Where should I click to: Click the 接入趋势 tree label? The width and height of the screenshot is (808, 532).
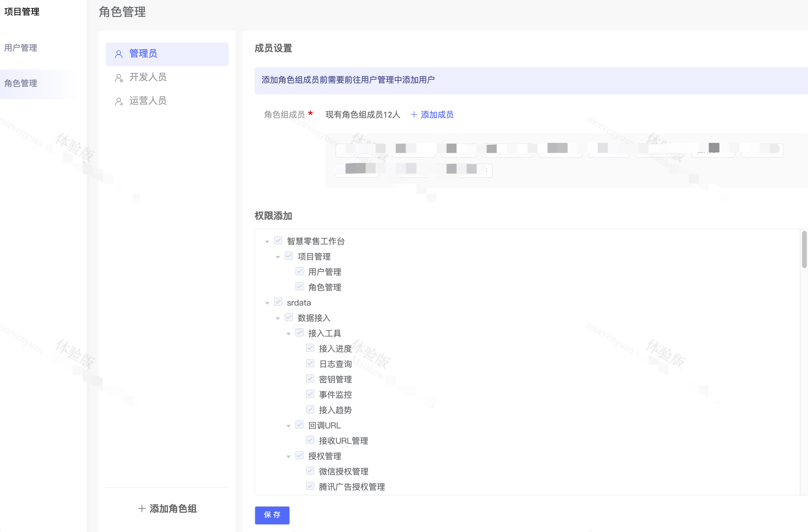(335, 410)
